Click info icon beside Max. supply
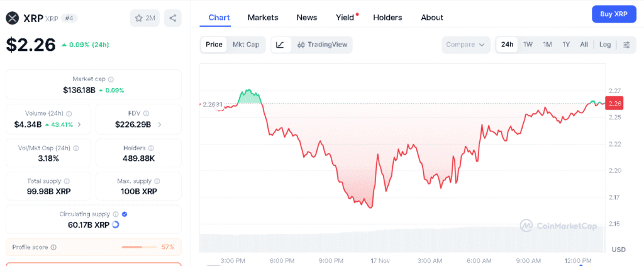The image size is (644, 266). coord(157,181)
